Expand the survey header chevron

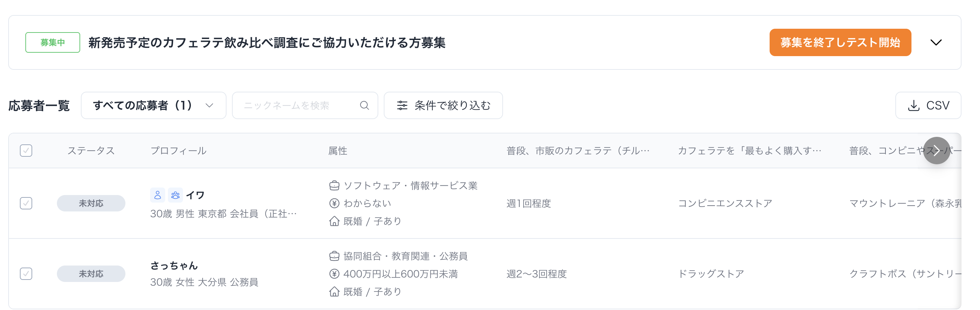pyautogui.click(x=936, y=42)
